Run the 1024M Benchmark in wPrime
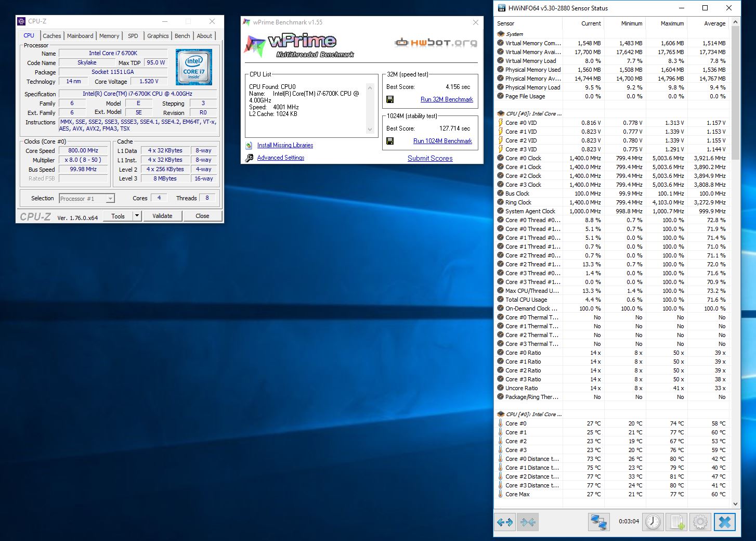The width and height of the screenshot is (756, 541). (x=442, y=141)
